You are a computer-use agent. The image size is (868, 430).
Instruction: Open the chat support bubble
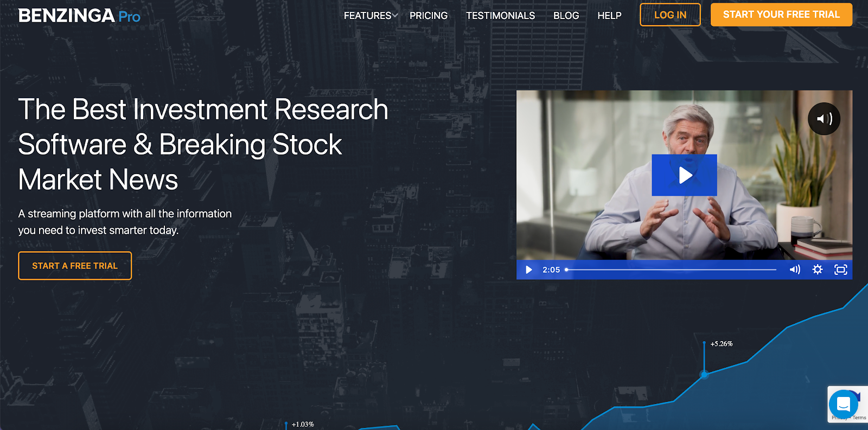[843, 404]
